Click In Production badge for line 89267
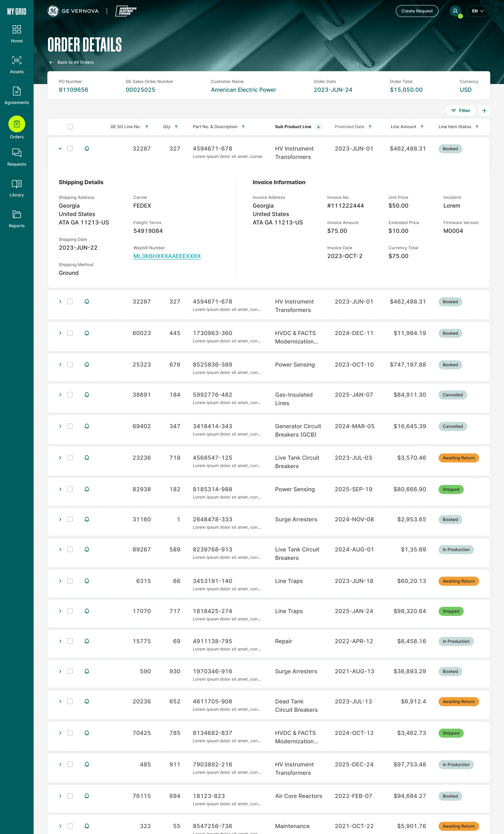 (456, 550)
